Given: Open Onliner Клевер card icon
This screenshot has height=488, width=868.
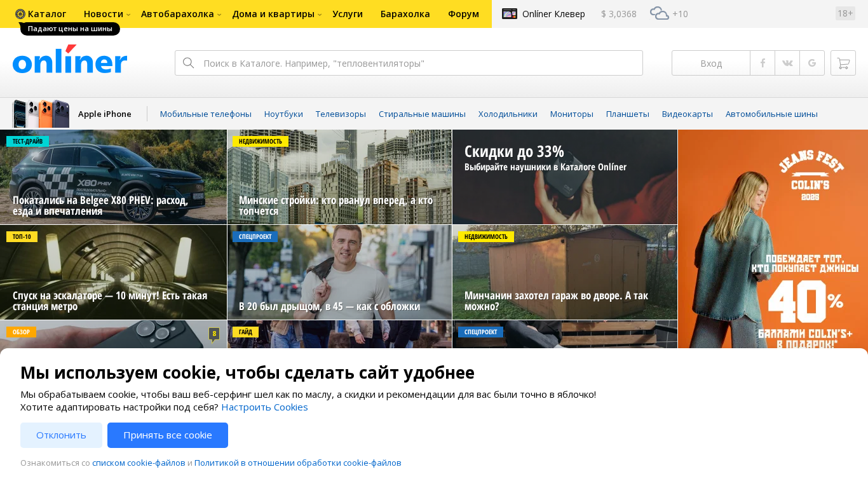Looking at the screenshot, I should [x=510, y=13].
